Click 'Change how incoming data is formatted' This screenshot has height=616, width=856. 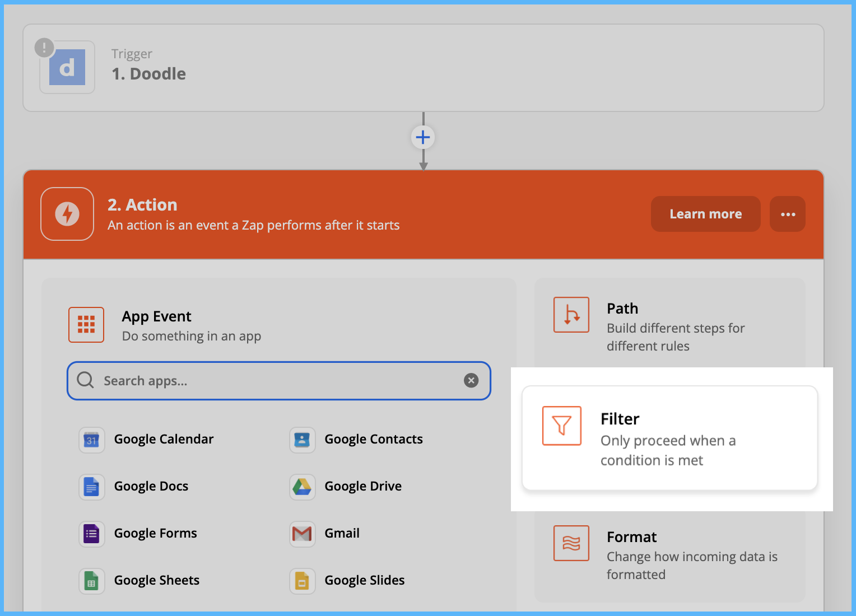click(692, 566)
